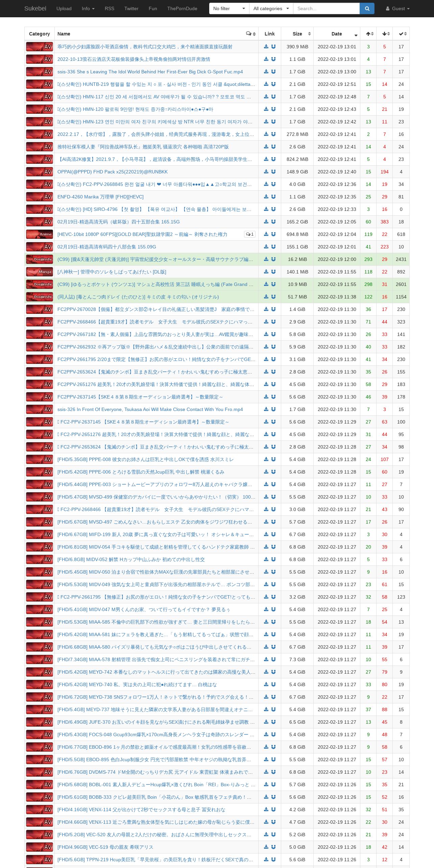Open the No filter dropdown
This screenshot has width=434, height=868.
click(229, 8)
